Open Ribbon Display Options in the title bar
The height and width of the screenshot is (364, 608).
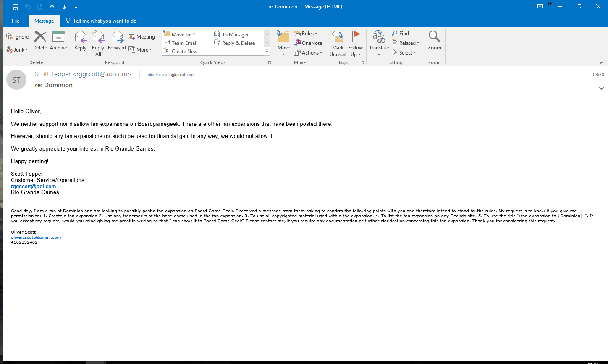pos(540,6)
